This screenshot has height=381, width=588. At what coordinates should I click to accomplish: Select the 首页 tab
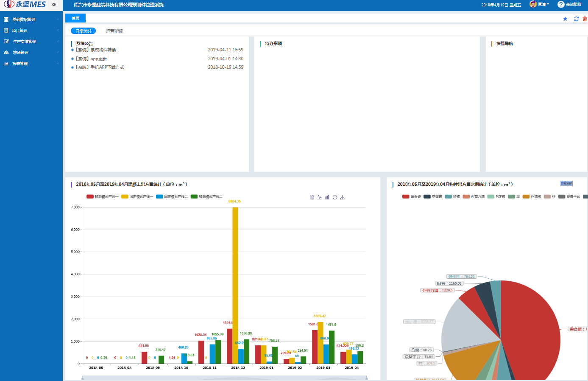75,18
